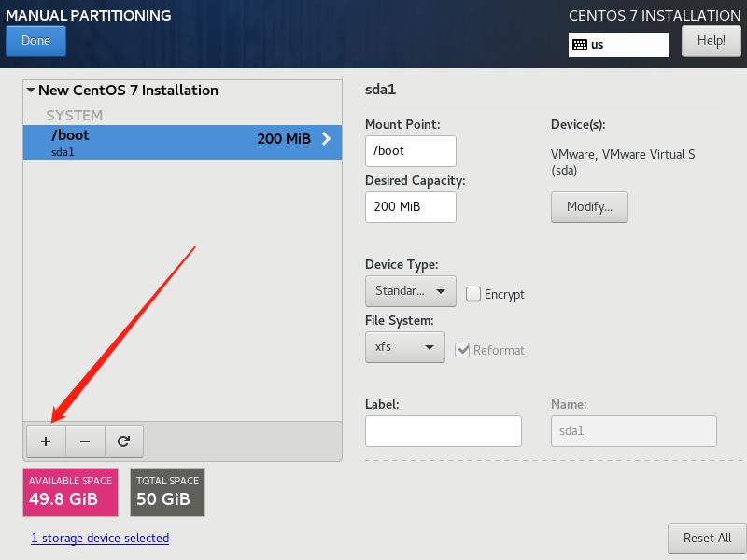Click inside the Label input field

pyautogui.click(x=441, y=430)
